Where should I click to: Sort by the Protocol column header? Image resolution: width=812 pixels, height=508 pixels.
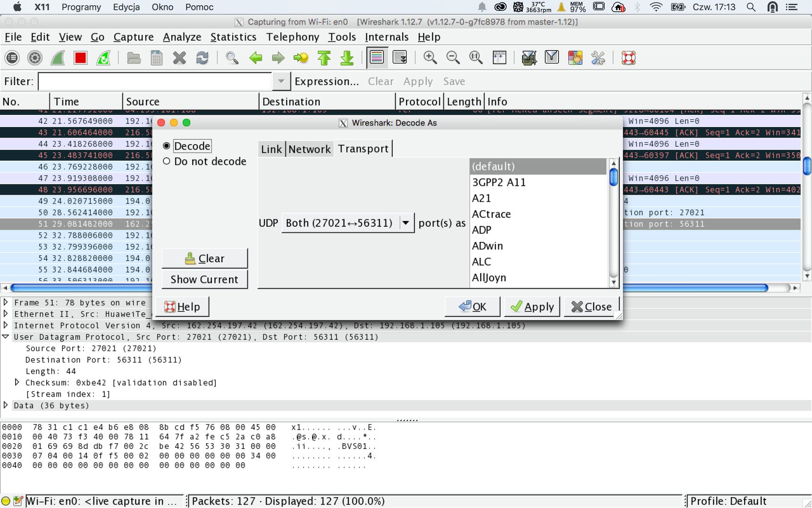click(x=419, y=102)
